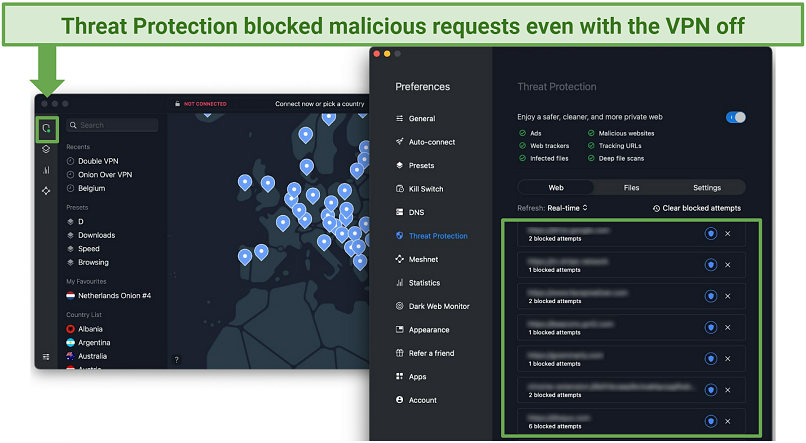Viewport: 806px width, 443px height.
Task: Click the Refer a friend gift icon
Action: [x=399, y=353]
